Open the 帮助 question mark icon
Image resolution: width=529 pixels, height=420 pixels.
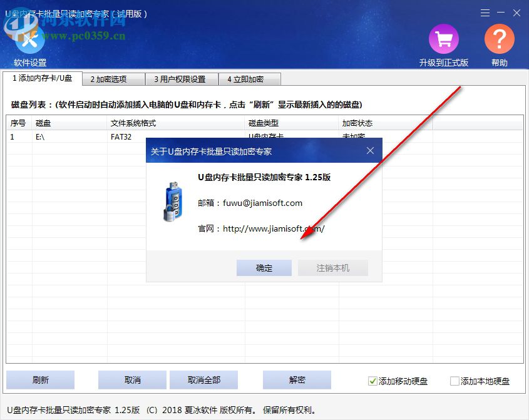coord(499,39)
